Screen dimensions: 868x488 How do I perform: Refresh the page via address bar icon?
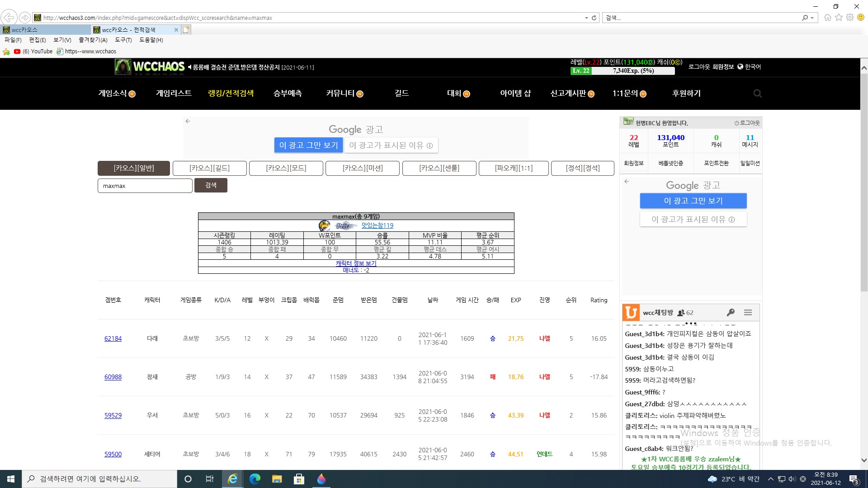tap(594, 18)
